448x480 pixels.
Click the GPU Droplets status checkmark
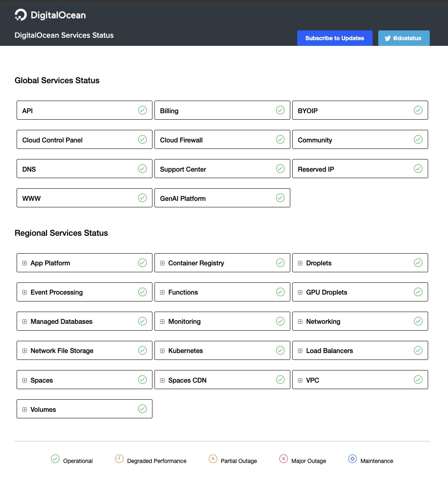(418, 292)
